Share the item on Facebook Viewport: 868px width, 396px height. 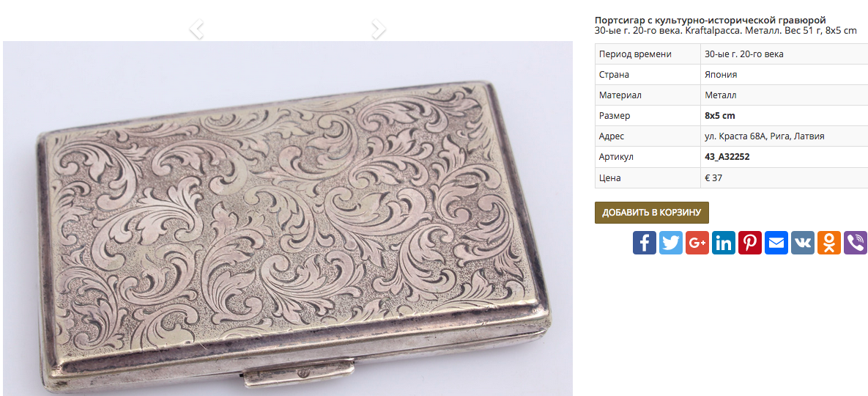tap(645, 243)
